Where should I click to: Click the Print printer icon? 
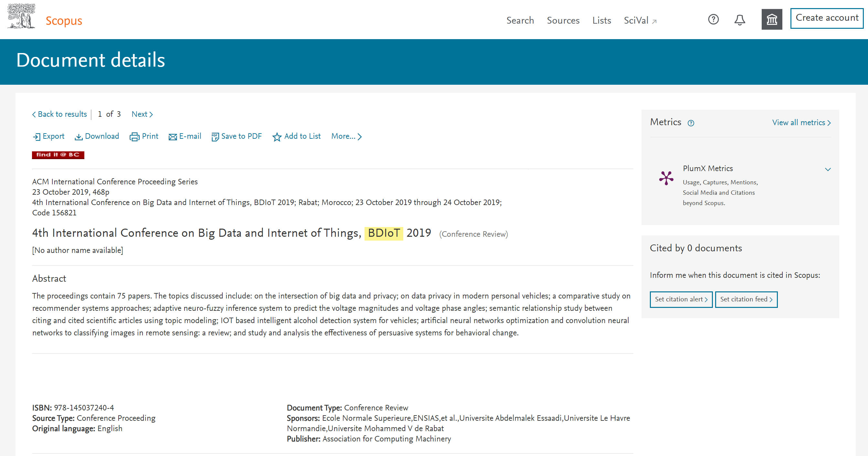134,136
